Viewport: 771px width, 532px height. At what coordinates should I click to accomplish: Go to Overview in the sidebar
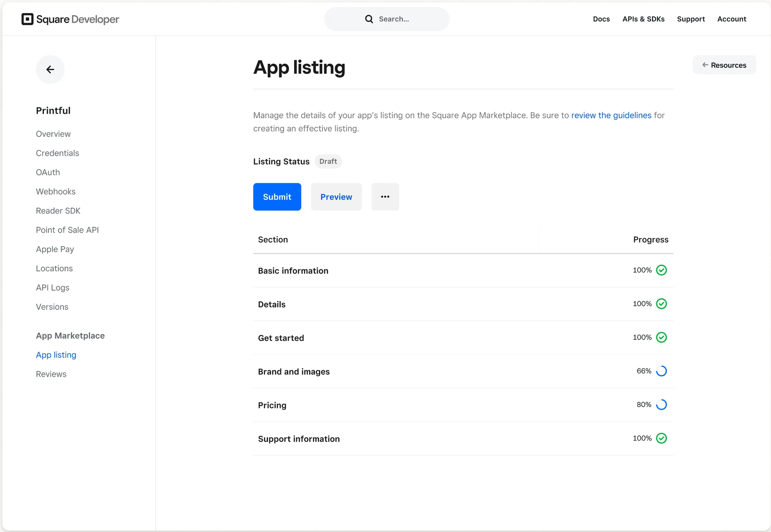(53, 134)
